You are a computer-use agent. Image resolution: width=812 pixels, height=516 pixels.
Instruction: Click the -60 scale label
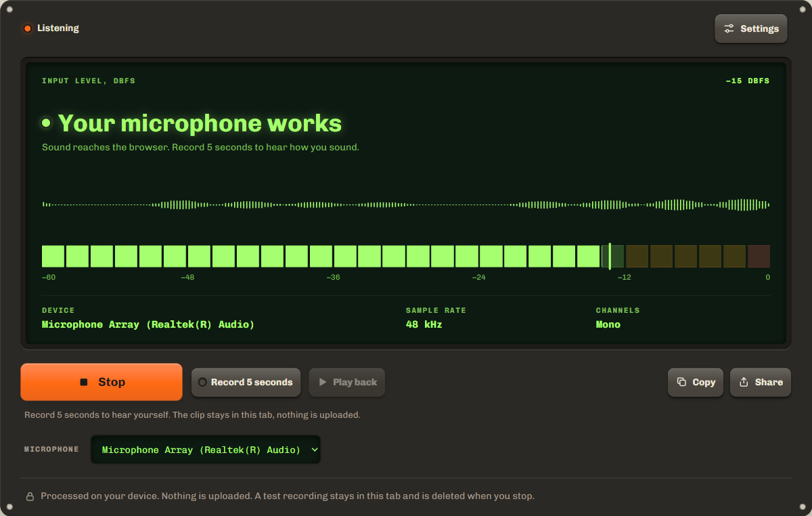point(49,277)
